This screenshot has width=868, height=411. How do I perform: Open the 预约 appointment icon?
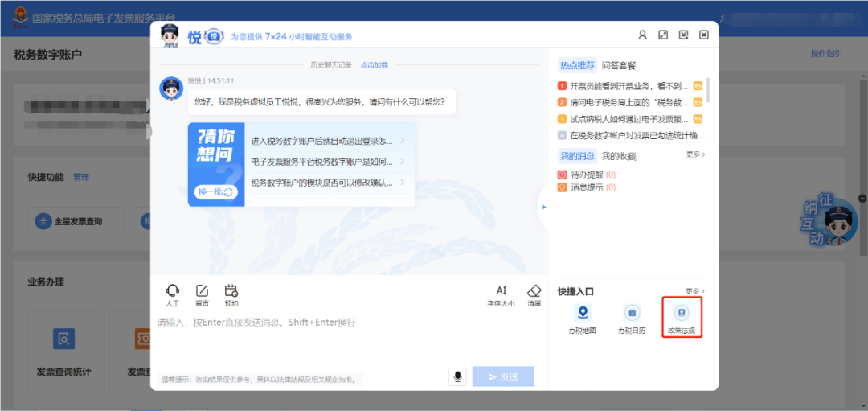[x=231, y=295]
